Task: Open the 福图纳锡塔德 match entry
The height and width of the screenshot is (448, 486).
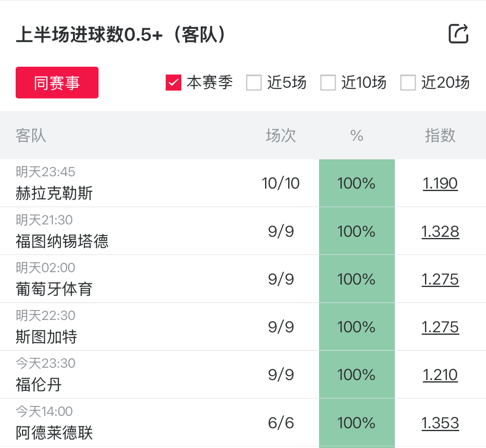Action: click(62, 241)
